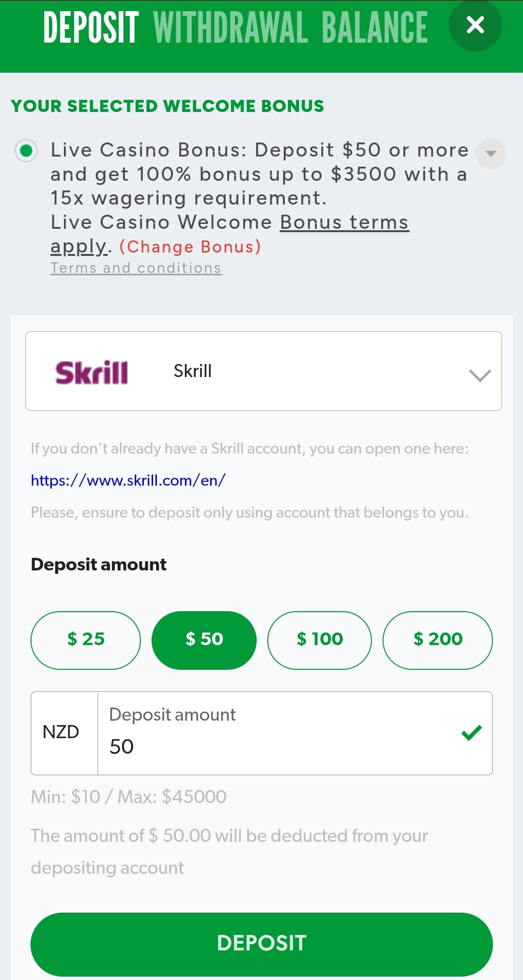
Task: Open the payment method dropdown chevron
Action: point(479,375)
